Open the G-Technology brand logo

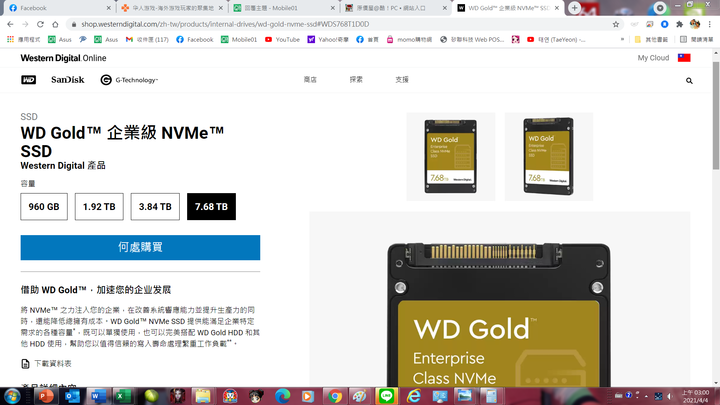[x=129, y=80]
